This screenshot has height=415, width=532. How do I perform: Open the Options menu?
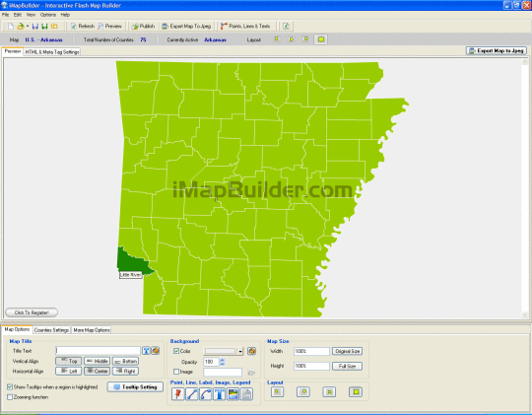(48, 15)
